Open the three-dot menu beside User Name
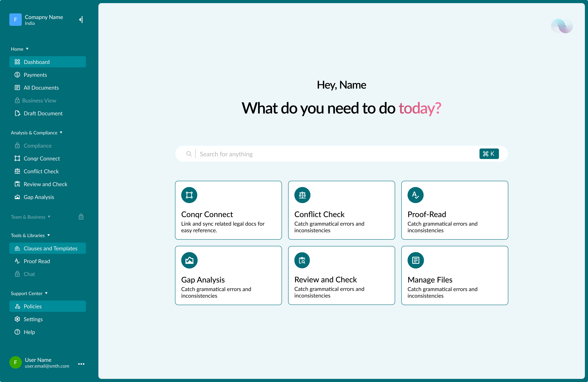Screen dimensions: 588x382 coord(81,364)
